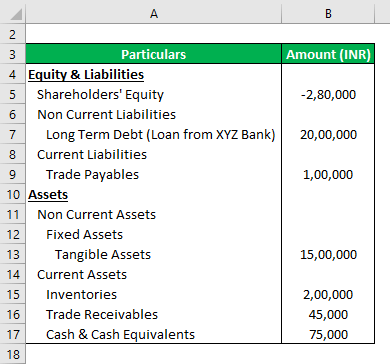Select the Inventories cell

153,294
